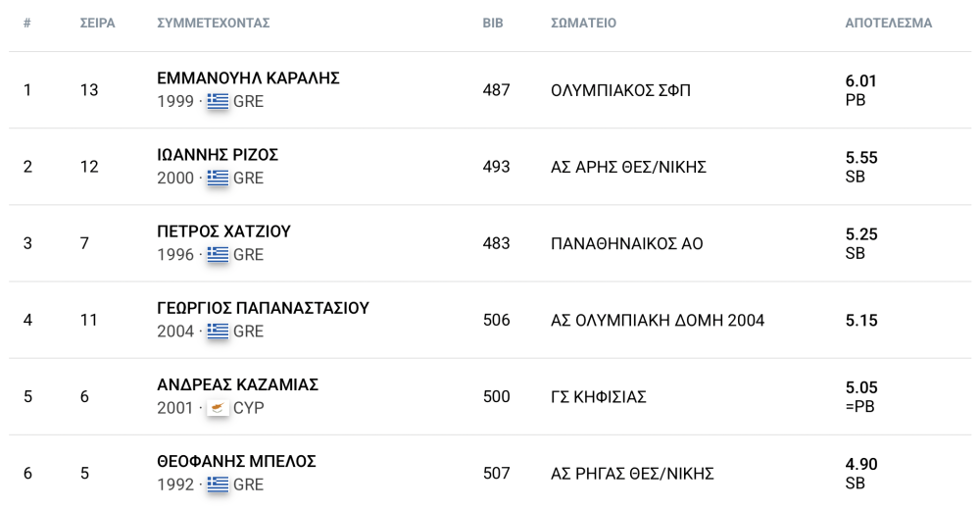Screen dimensions: 980x510
Task: Open ΘΕΟΦΑΝΗΣ ΜΠΕΛΟΣ athlete entry
Action: (236, 461)
